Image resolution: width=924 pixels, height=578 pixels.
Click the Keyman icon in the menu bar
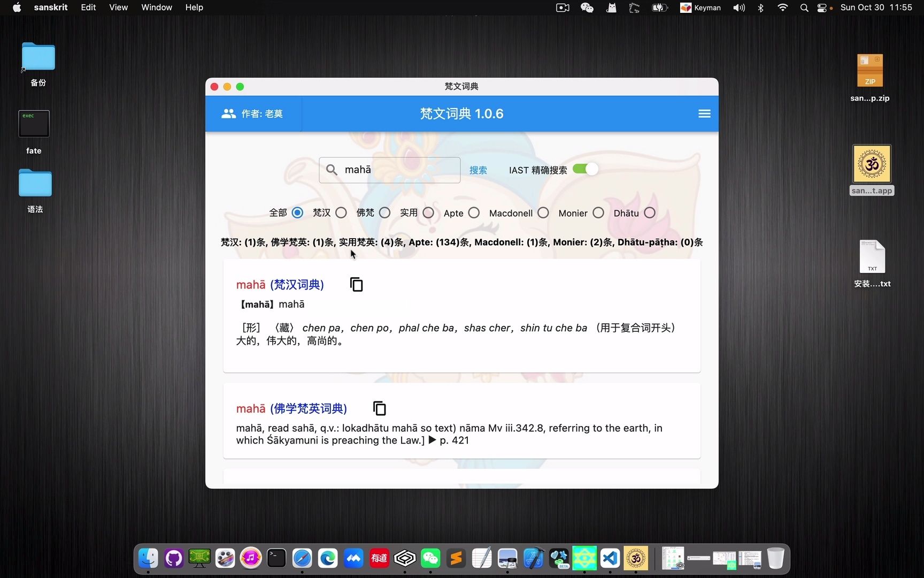pos(685,7)
